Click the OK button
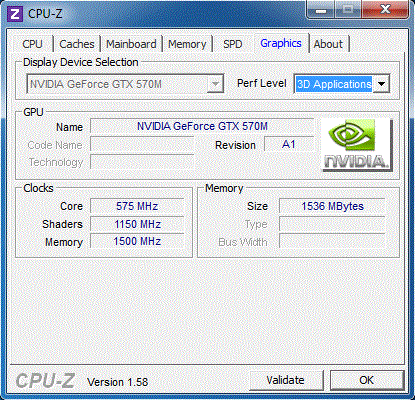The height and width of the screenshot is (400, 415). click(x=367, y=380)
